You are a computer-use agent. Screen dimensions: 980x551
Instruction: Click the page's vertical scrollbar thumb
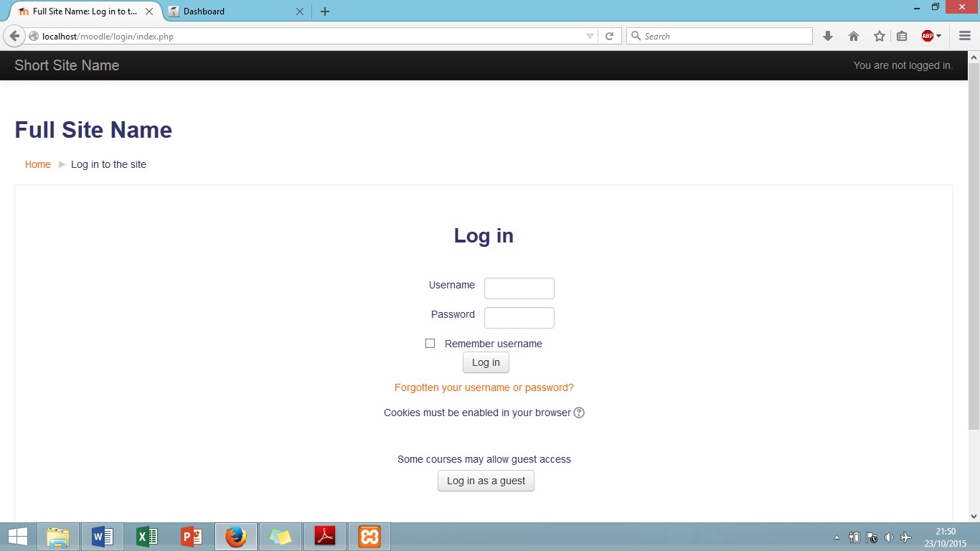974,246
